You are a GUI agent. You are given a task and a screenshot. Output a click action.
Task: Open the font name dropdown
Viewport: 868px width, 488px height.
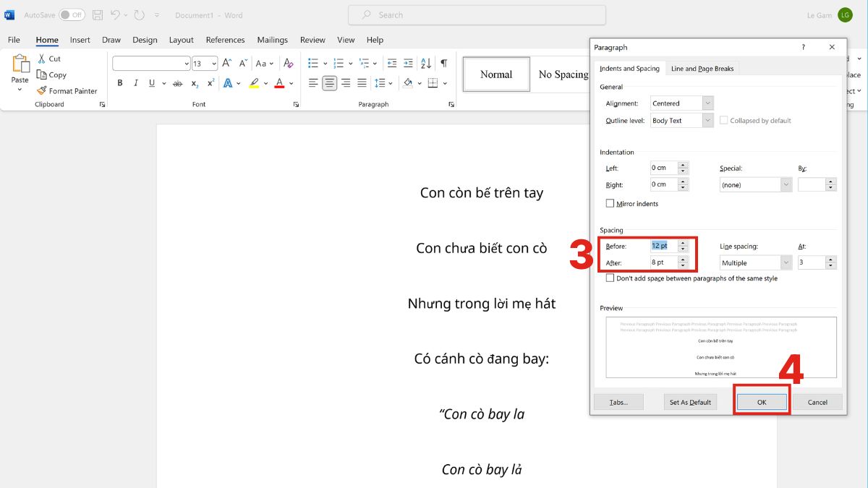click(x=187, y=64)
